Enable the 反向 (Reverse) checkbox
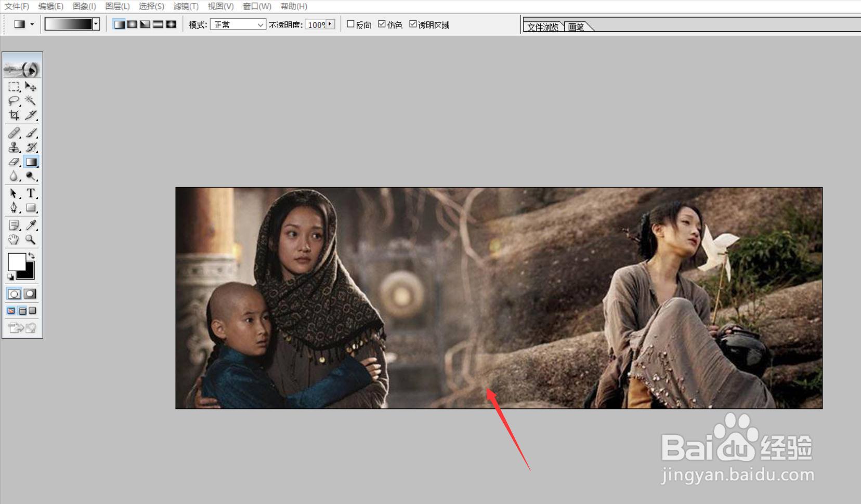 (x=350, y=24)
